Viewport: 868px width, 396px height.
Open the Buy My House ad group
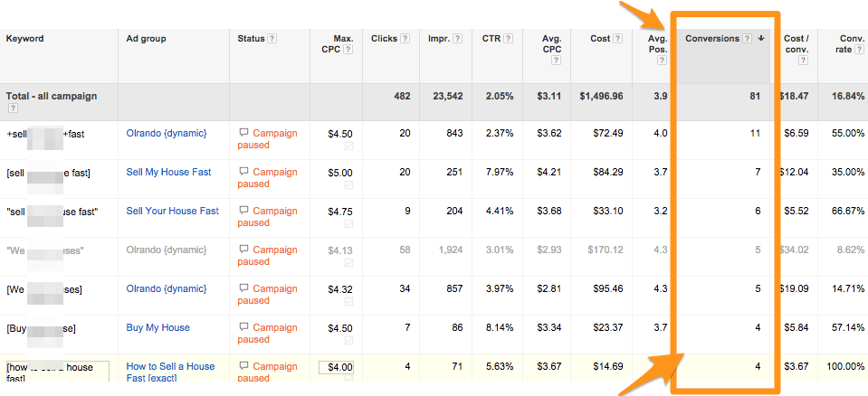(x=157, y=327)
